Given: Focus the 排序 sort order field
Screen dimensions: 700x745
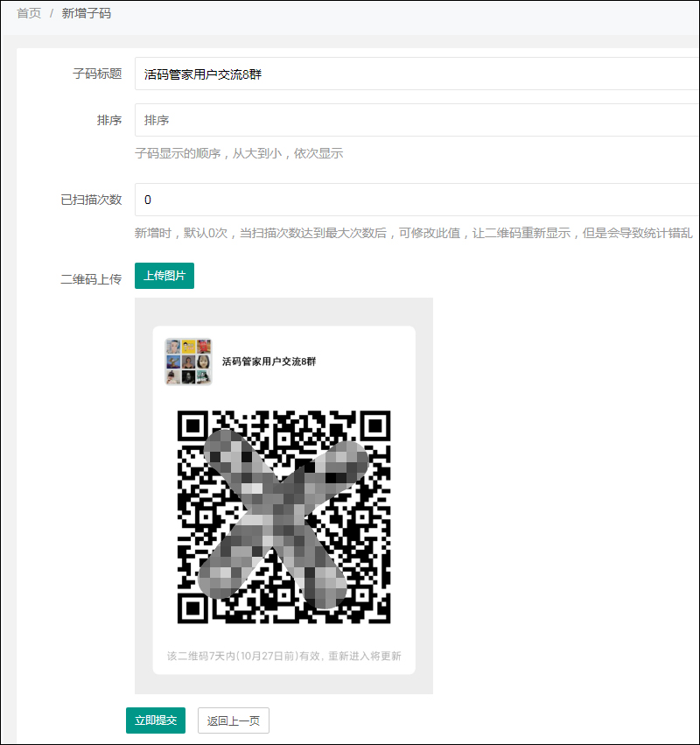Looking at the screenshot, I should point(350,120).
